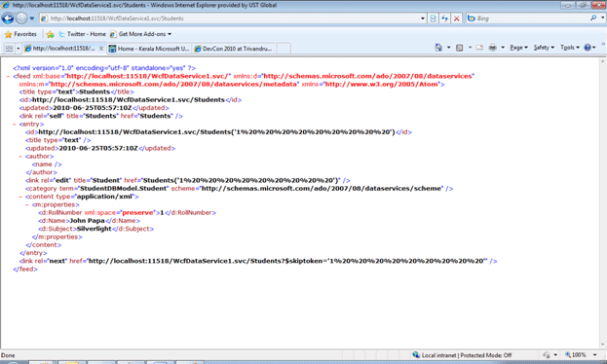
Task: Click the StudentDBModel.Student category term
Action: [x=123, y=189]
